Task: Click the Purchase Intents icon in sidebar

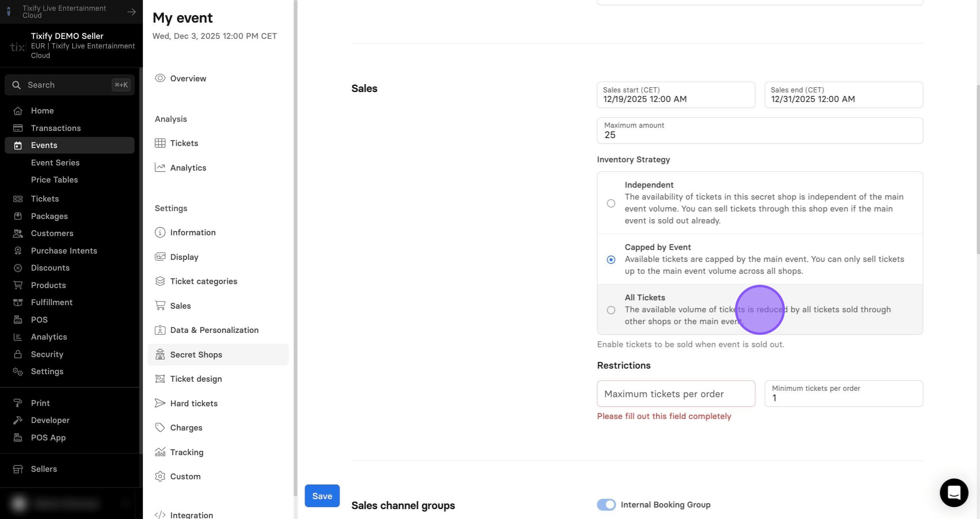Action: click(17, 251)
